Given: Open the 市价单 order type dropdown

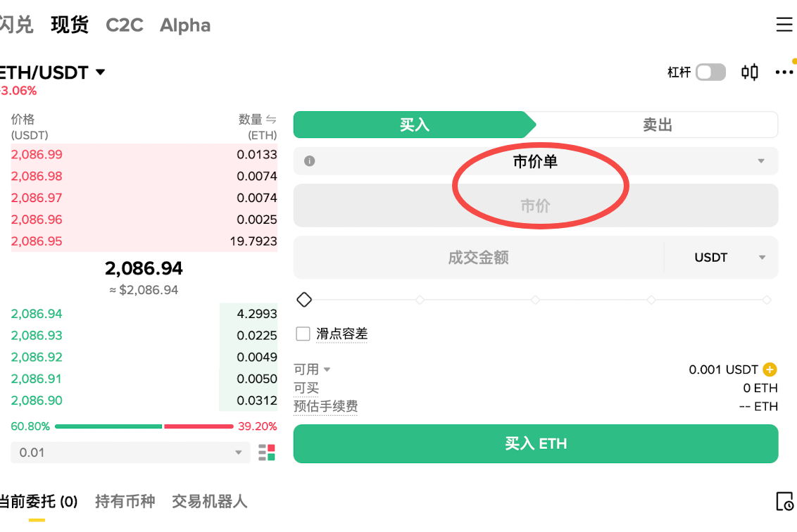Looking at the screenshot, I should [760, 161].
